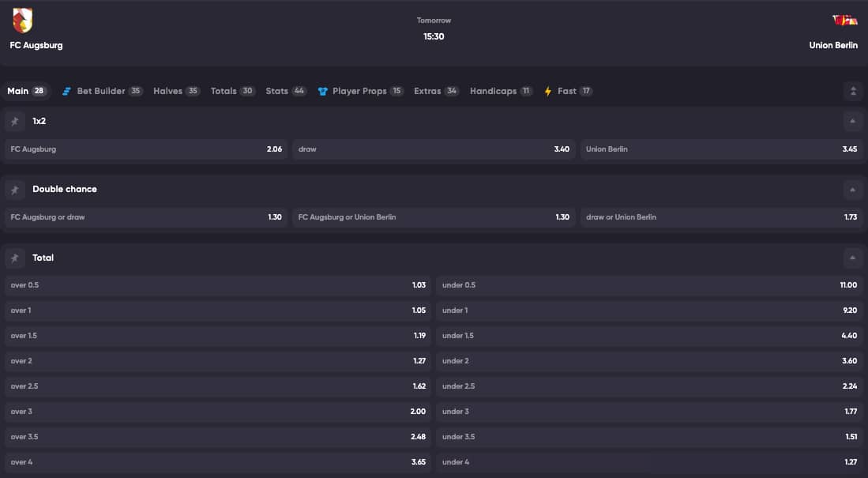Open the Extras tab
Screen dimensions: 868x478
tap(436, 91)
